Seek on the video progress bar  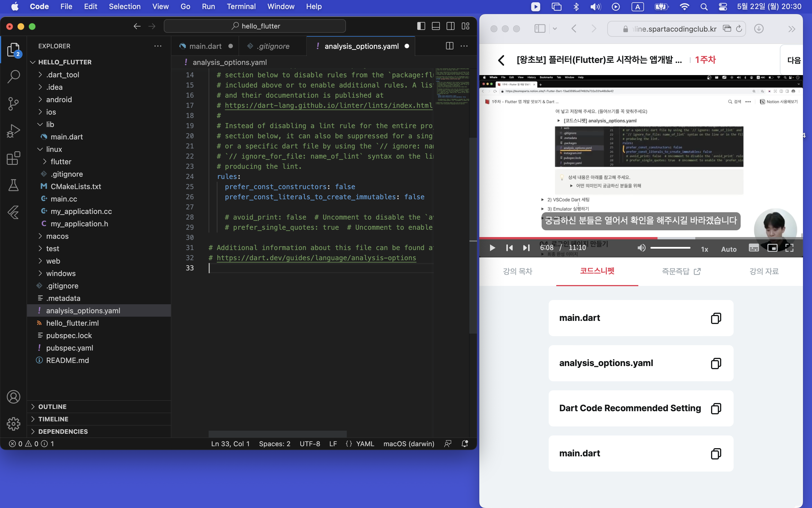pos(641,238)
